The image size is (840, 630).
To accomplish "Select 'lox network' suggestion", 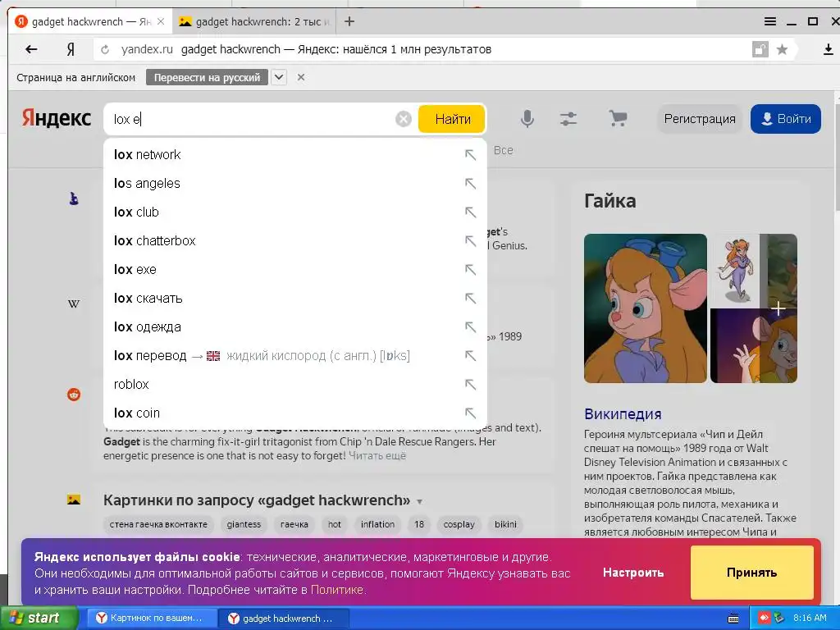I will (x=295, y=155).
